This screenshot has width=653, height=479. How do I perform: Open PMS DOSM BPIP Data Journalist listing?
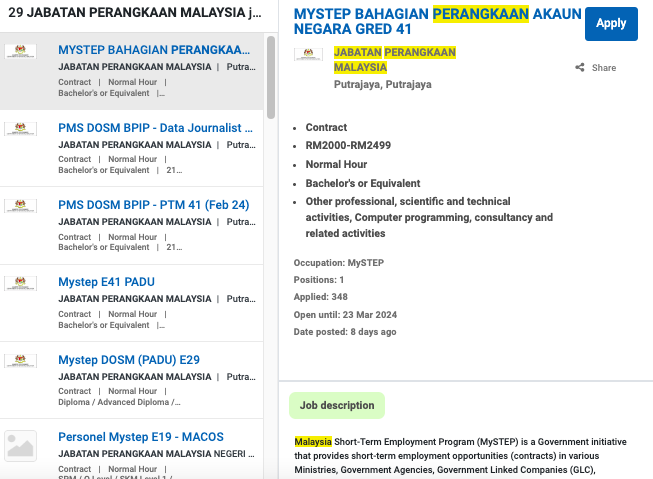tap(154, 128)
